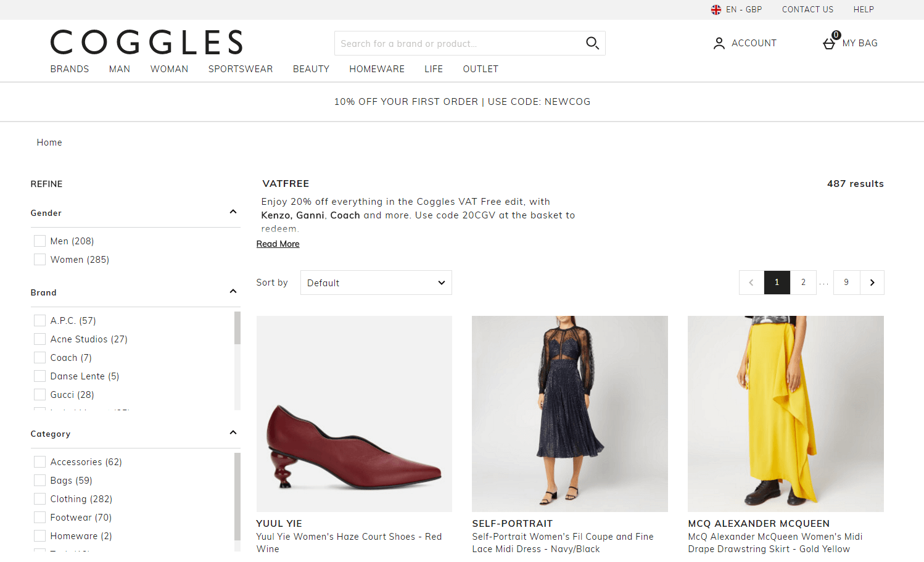Open the Life menu
This screenshot has width=924, height=562.
point(434,69)
